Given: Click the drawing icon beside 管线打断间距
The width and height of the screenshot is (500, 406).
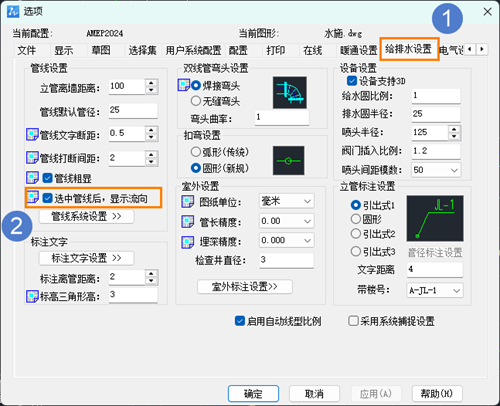Looking at the screenshot, I should click(32, 158).
